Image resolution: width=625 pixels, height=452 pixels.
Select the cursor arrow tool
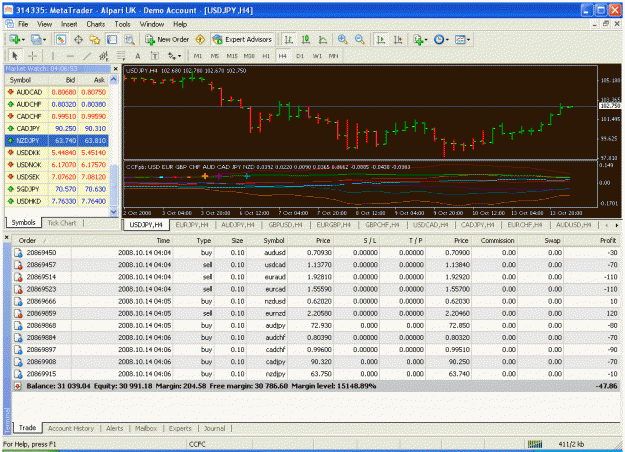click(x=15, y=56)
